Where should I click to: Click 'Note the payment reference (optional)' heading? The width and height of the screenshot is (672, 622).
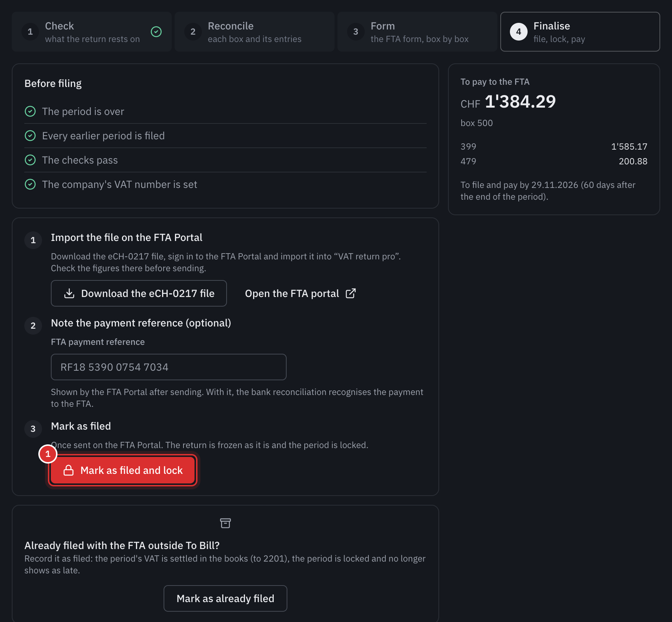pos(141,323)
